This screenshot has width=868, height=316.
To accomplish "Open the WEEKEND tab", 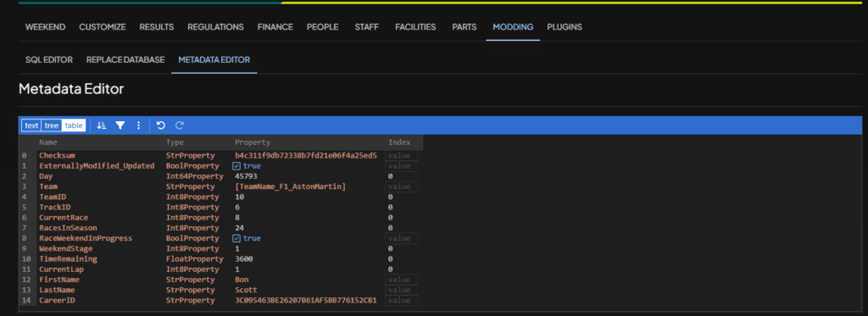I will tap(46, 26).
